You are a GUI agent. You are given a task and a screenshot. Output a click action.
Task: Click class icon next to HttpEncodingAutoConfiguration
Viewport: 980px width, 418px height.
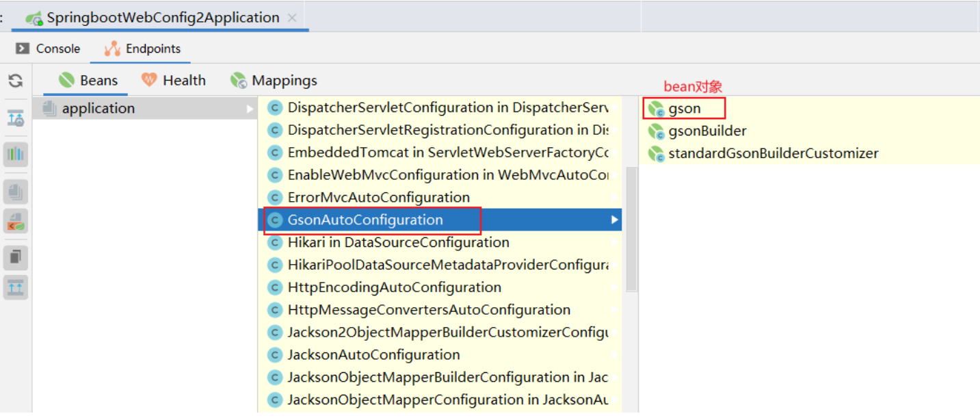point(275,287)
